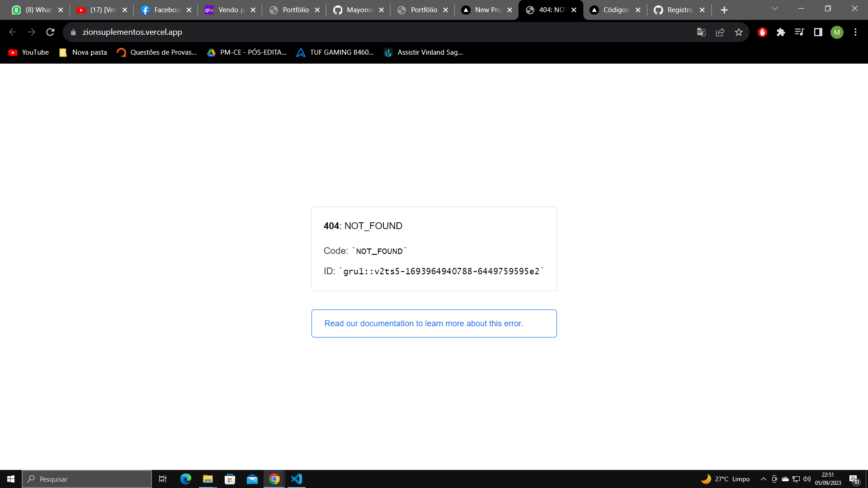Image resolution: width=868 pixels, height=488 pixels.
Task: Go forward with the forward arrow
Action: 31,32
